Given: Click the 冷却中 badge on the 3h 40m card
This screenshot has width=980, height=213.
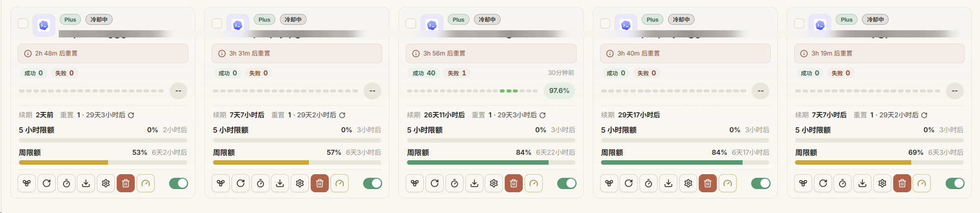Looking at the screenshot, I should [x=681, y=19].
